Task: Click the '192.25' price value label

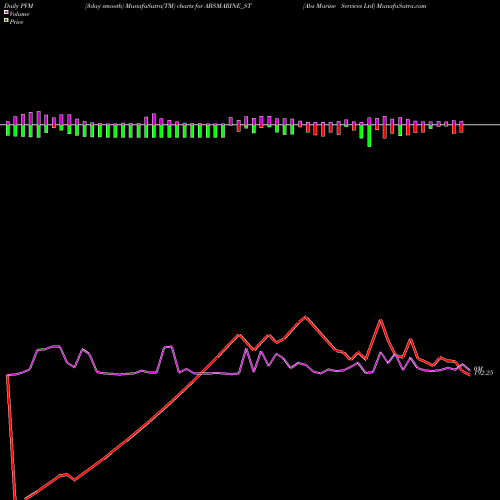Action: (x=484, y=373)
